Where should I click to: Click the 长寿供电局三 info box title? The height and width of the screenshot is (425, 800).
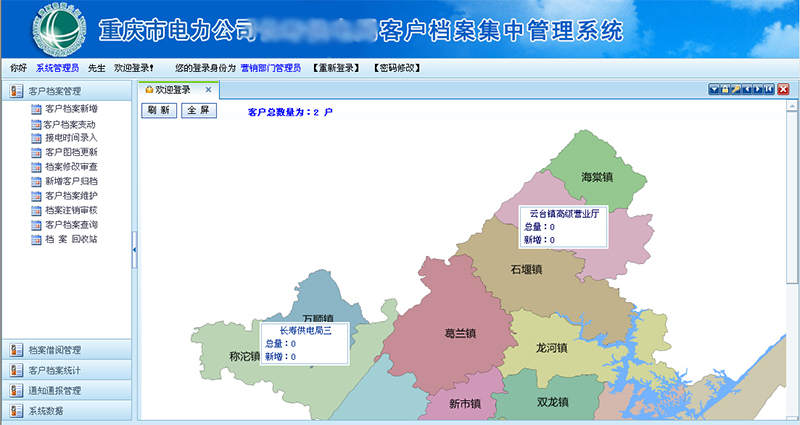[305, 331]
